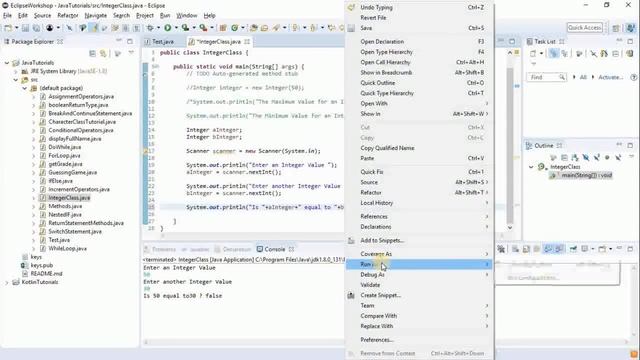The width and height of the screenshot is (640, 360).
Task: Toggle Scheduled view in Task List
Action: 564,53
